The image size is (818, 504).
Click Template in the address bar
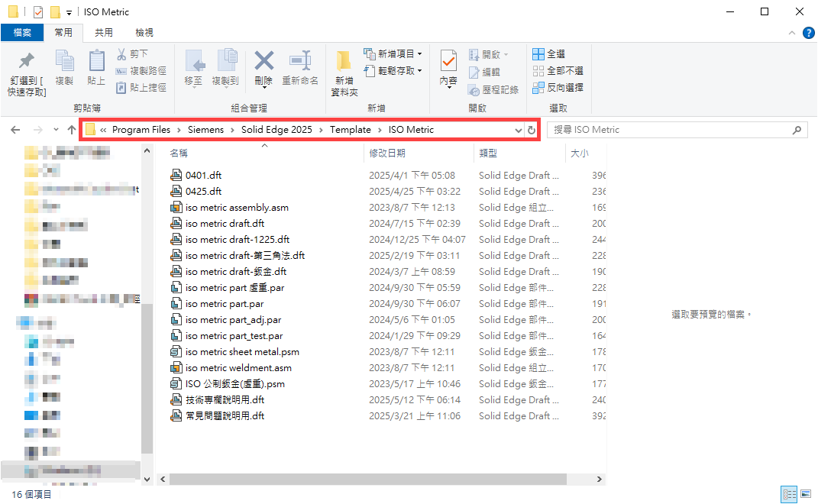coord(350,130)
